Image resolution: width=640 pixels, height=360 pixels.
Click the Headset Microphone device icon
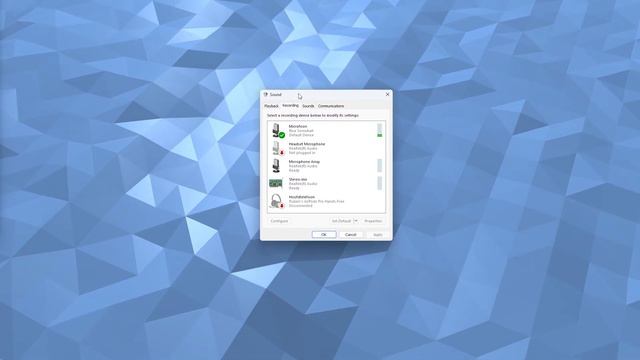coord(277,148)
